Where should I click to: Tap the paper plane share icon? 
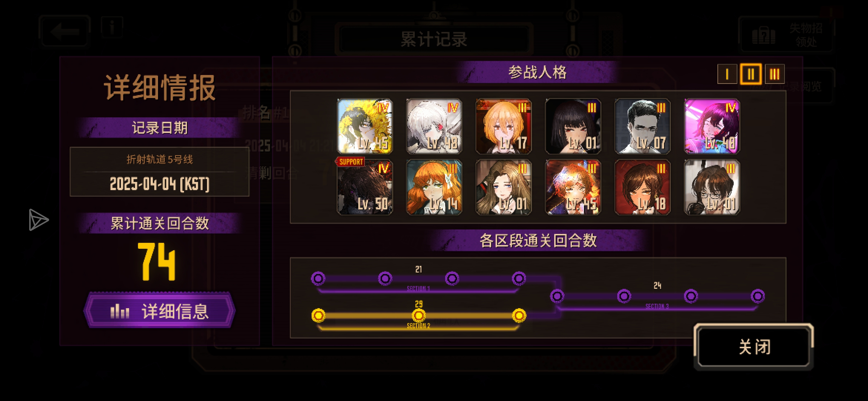pyautogui.click(x=38, y=220)
